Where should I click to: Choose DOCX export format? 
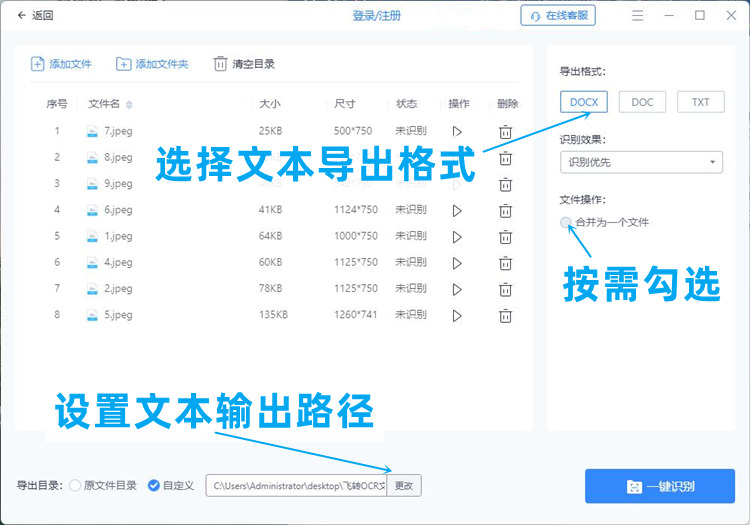coord(584,102)
